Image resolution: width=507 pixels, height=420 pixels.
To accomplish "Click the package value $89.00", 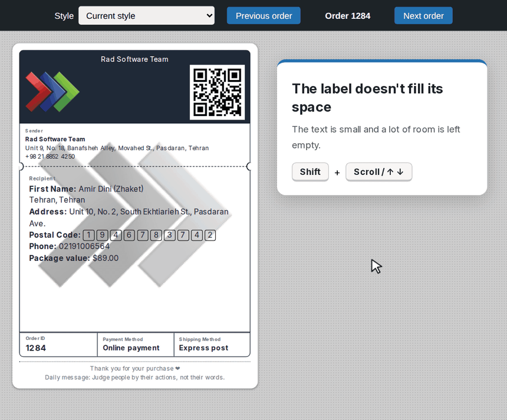I will coord(106,258).
